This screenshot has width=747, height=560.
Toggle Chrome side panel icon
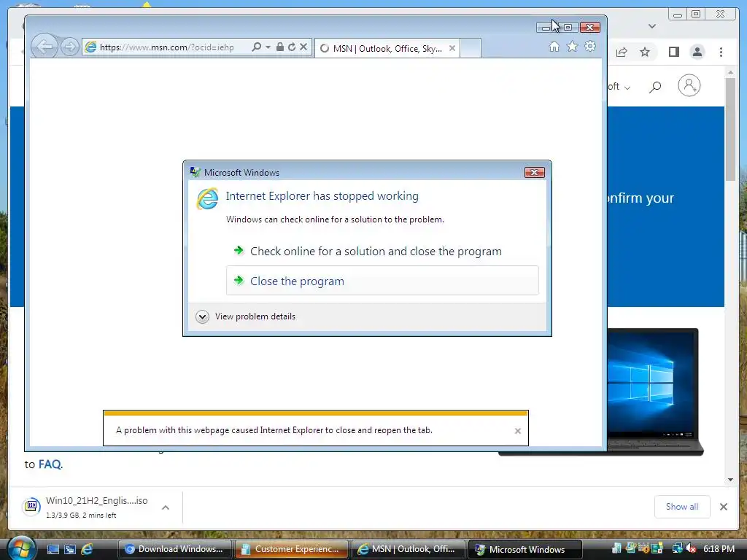point(673,52)
